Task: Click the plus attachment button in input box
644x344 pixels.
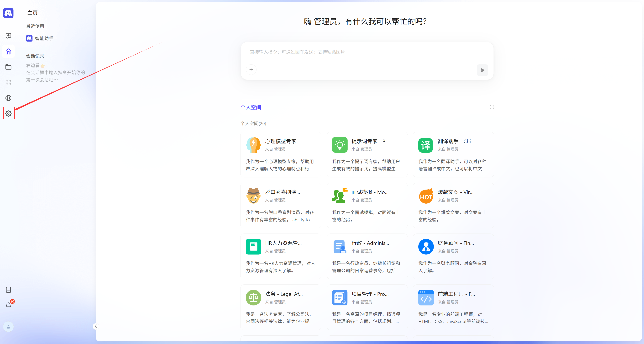Action: tap(251, 70)
